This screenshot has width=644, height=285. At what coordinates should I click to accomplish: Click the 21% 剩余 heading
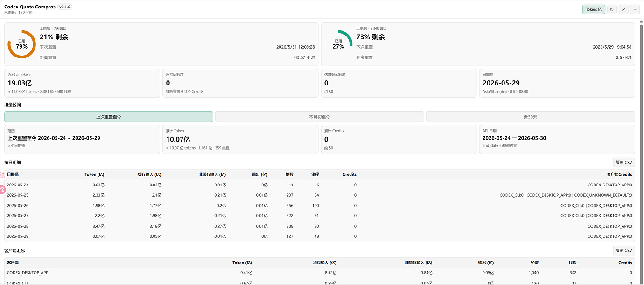coord(54,37)
